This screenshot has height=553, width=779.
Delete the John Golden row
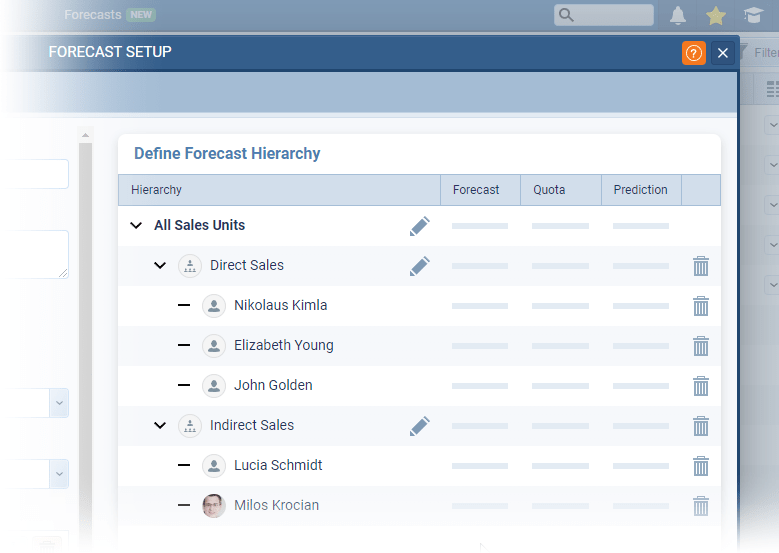tap(701, 386)
